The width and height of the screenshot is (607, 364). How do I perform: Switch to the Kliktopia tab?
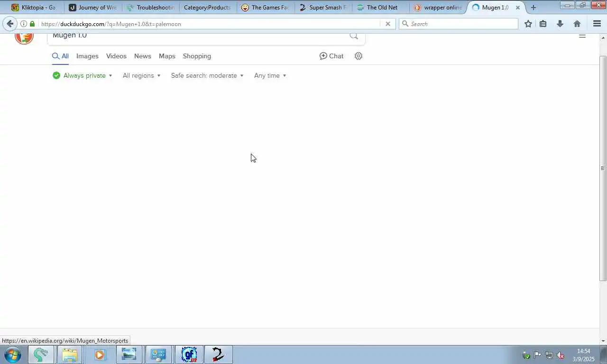(x=33, y=8)
